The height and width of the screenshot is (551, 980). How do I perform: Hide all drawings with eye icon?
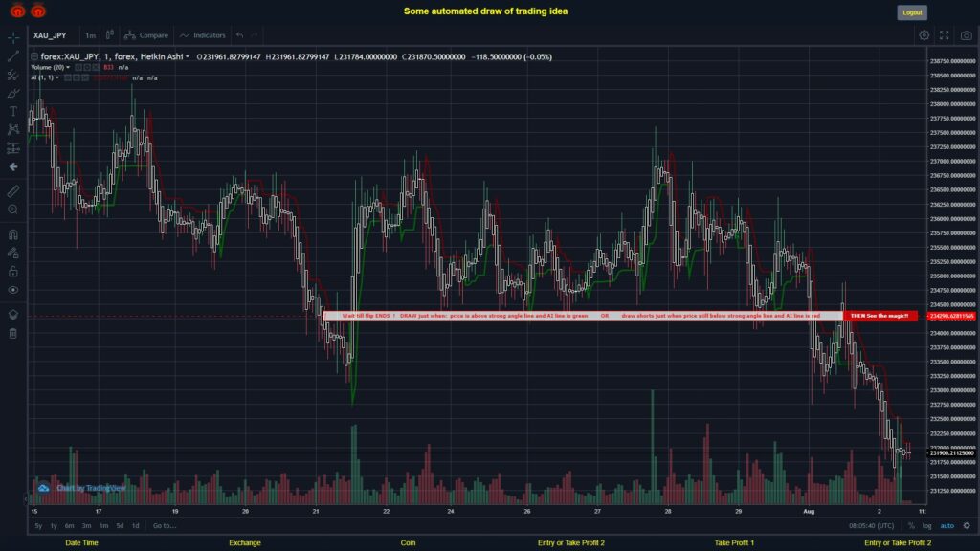(x=13, y=290)
